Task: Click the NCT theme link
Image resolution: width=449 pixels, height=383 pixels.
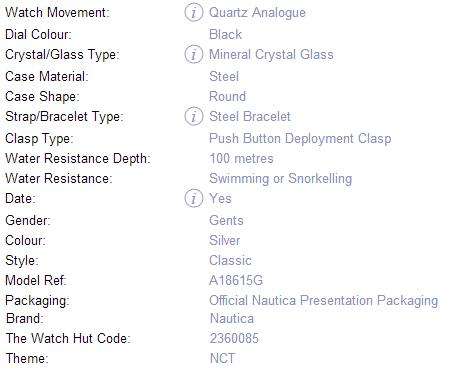Action: tap(222, 358)
